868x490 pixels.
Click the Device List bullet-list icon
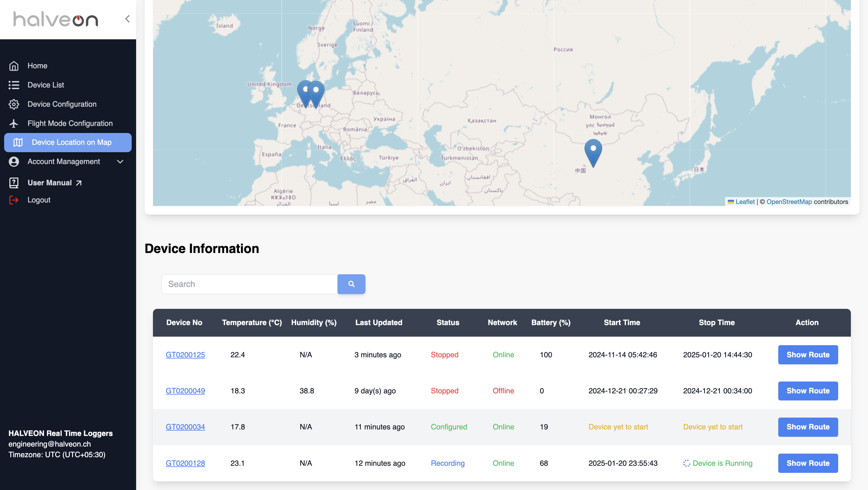pos(14,85)
